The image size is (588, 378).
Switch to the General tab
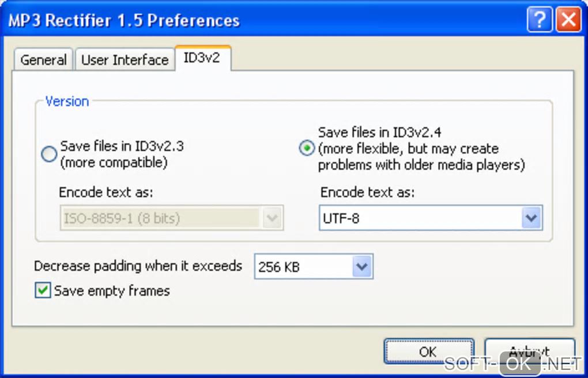43,60
